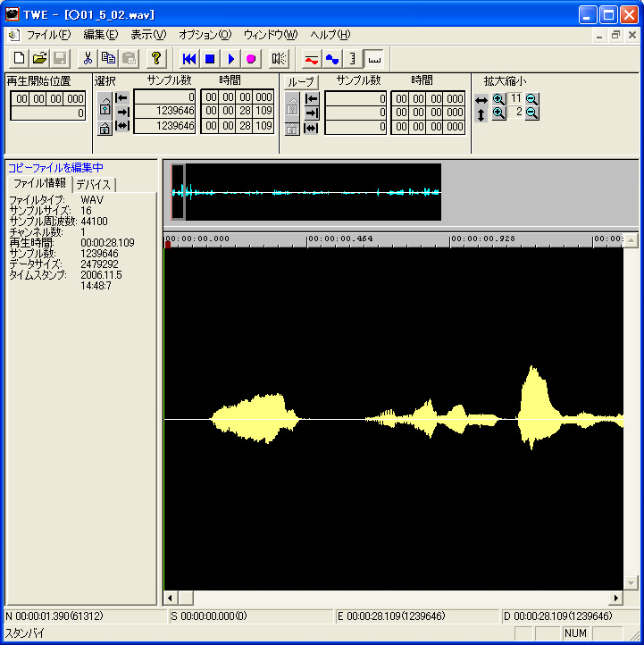
Task: Create a new file with the blank page icon
Action: click(x=19, y=59)
